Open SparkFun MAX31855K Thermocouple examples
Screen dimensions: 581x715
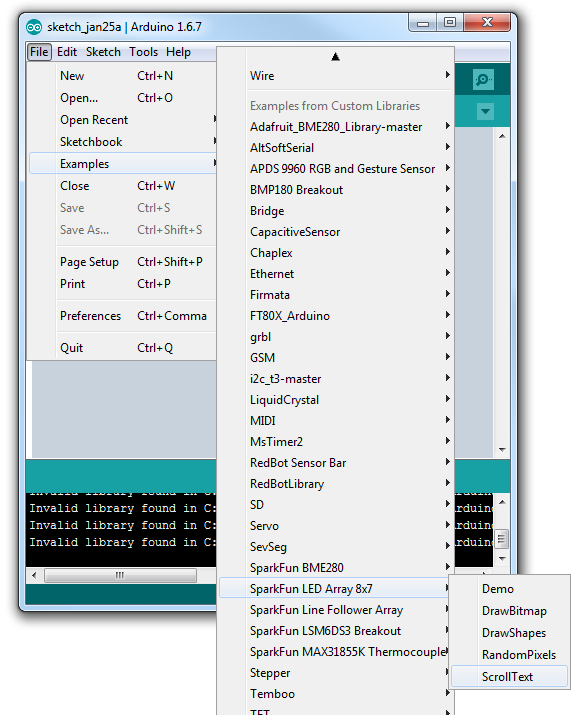[336, 651]
